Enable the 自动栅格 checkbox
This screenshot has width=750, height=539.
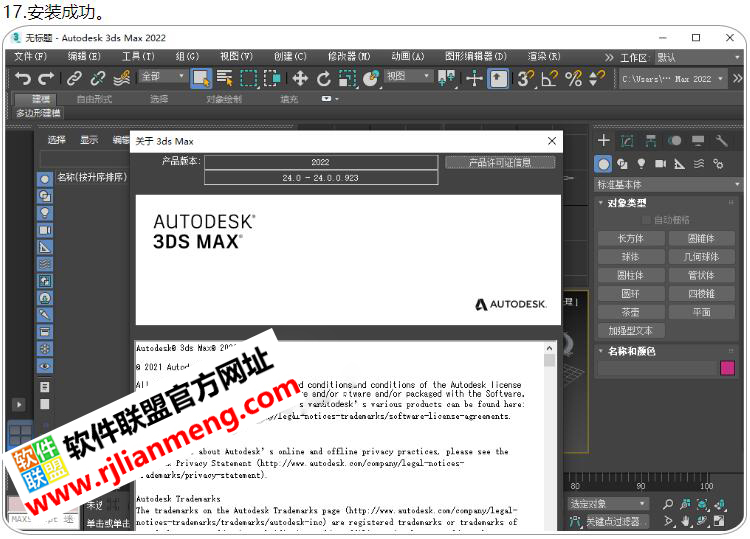pos(647,220)
